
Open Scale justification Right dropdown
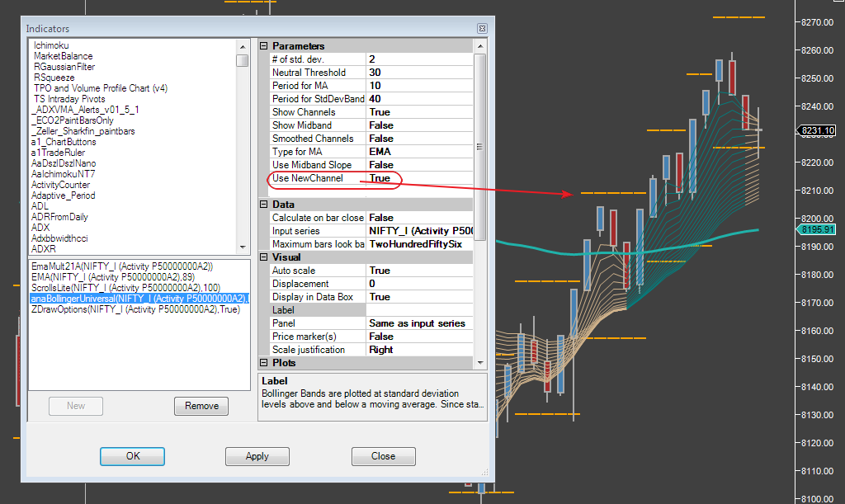(x=419, y=350)
